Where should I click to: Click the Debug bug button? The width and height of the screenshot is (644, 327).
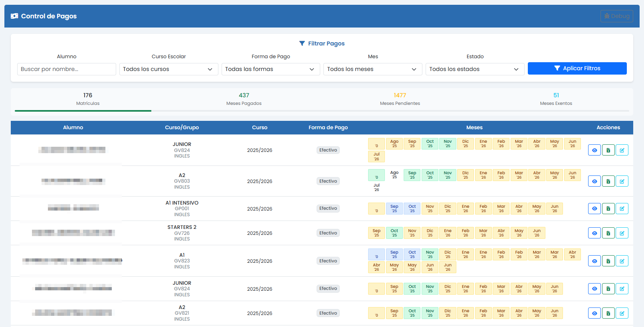tap(616, 16)
